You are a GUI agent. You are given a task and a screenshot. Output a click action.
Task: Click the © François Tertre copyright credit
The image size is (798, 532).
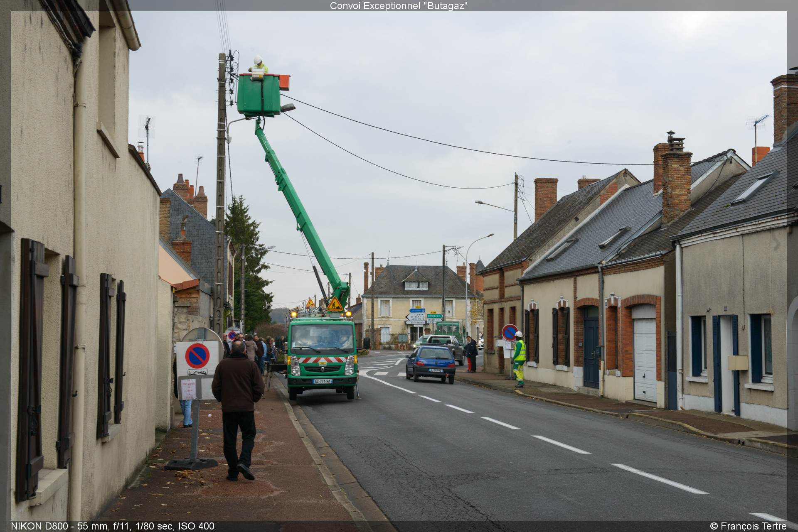point(748,526)
